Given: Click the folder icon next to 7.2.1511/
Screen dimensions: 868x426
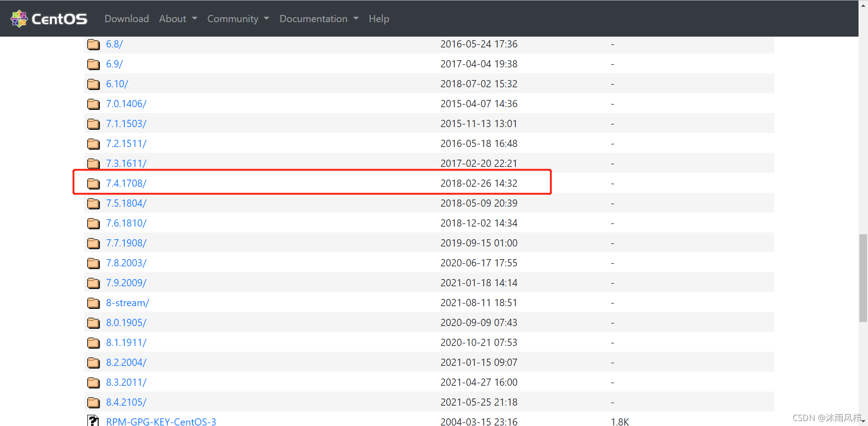Looking at the screenshot, I should click(x=94, y=144).
